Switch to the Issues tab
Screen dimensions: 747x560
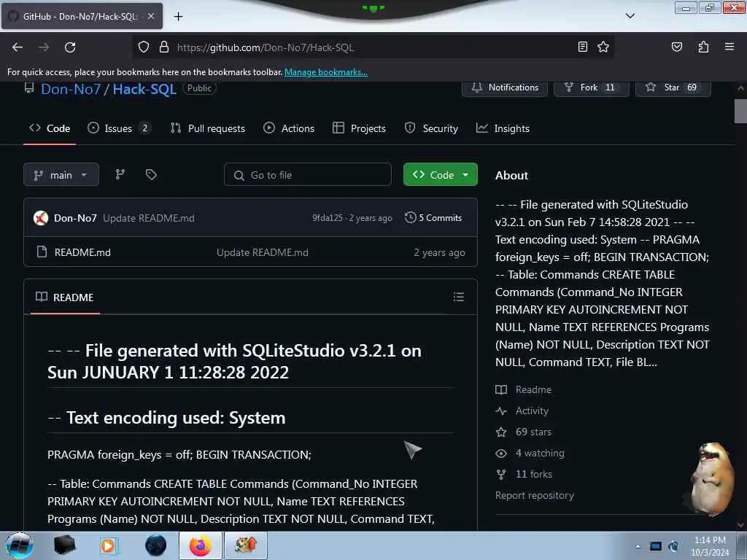click(x=120, y=128)
